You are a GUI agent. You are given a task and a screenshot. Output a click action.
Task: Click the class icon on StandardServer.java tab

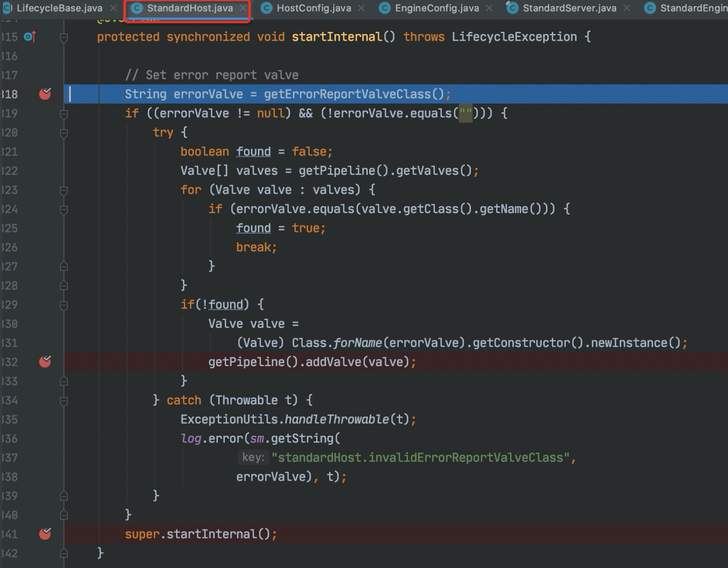tap(512, 8)
